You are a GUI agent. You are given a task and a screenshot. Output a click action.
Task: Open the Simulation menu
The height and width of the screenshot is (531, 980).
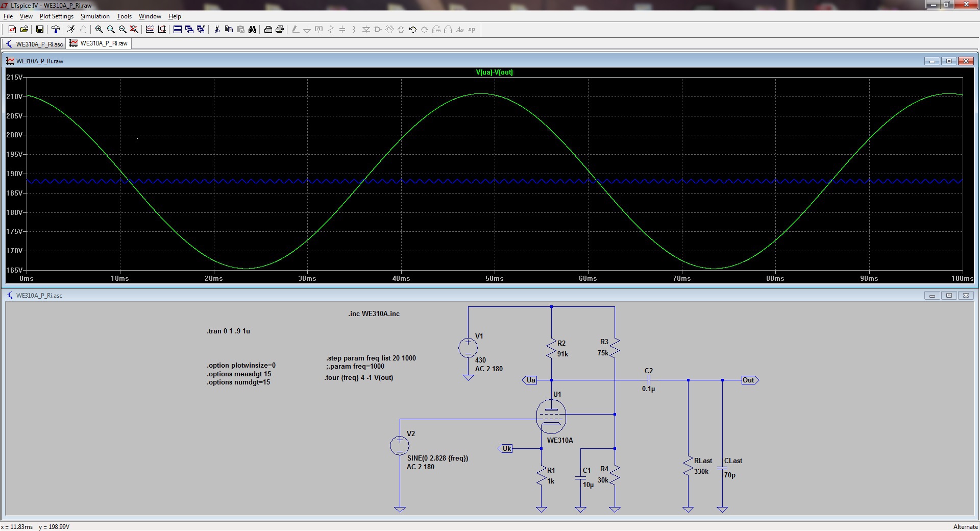point(95,16)
